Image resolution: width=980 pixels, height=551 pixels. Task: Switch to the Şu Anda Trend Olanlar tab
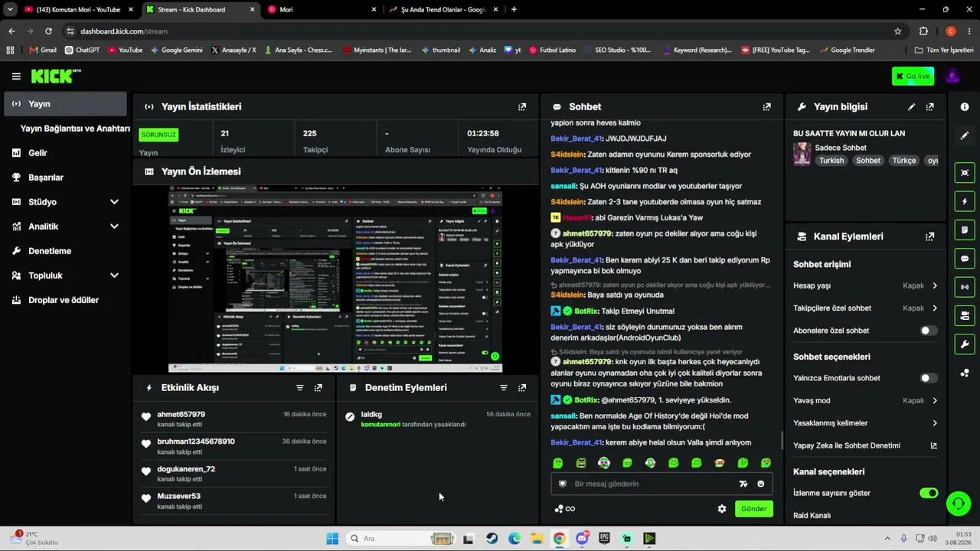(x=443, y=10)
